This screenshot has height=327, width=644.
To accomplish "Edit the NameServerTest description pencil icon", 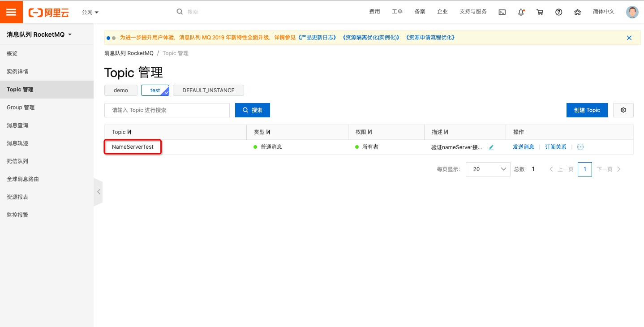I will coord(491,147).
